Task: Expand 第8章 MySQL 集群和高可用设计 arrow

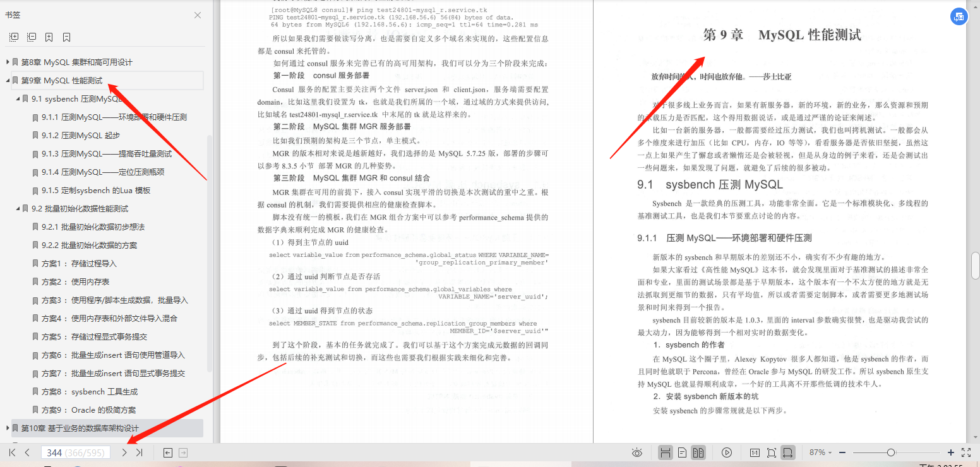Action: [x=8, y=62]
